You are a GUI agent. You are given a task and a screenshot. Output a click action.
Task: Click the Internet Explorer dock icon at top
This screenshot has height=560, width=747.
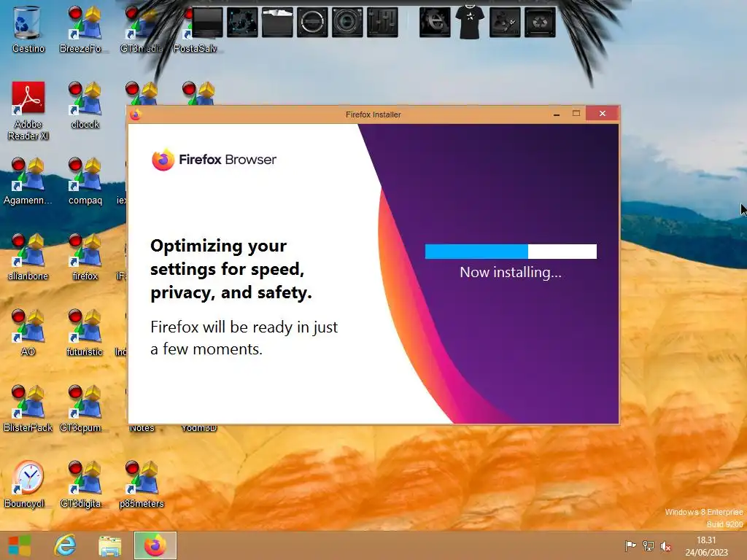pos(435,22)
